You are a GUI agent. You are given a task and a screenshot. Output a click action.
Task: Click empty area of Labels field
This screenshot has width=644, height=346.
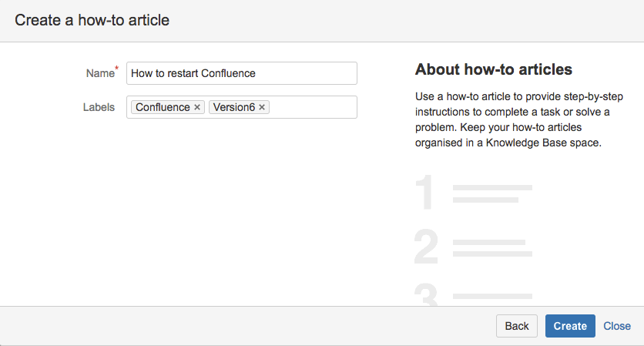[x=312, y=107]
